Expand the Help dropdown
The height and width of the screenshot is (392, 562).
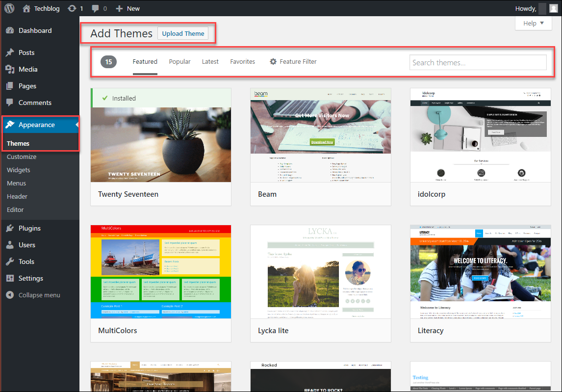(x=534, y=24)
